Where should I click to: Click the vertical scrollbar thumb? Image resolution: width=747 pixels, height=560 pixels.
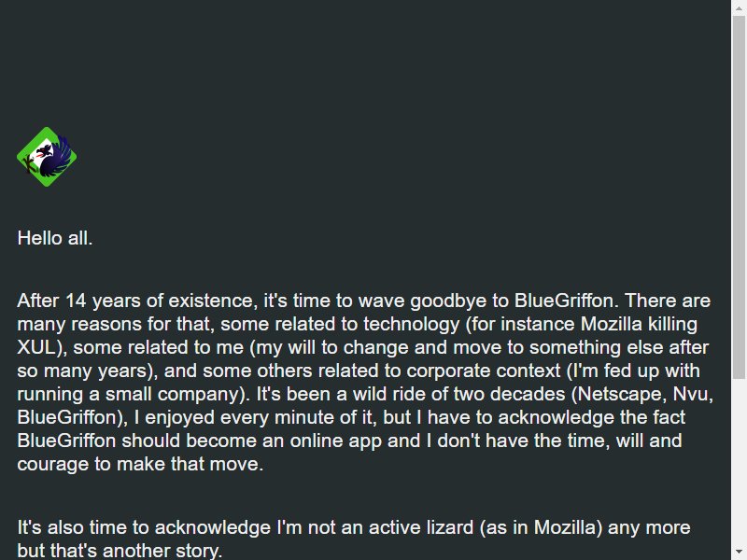click(739, 198)
